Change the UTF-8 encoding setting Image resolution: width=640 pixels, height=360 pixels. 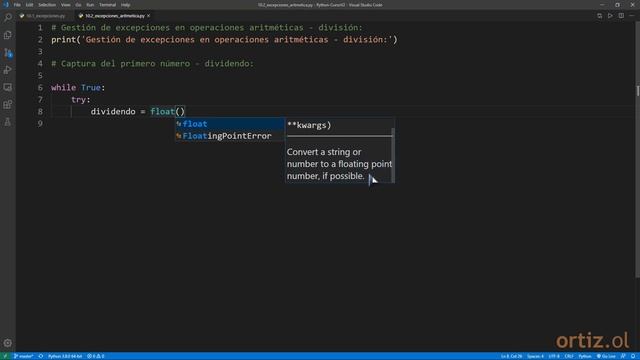[x=554, y=356]
